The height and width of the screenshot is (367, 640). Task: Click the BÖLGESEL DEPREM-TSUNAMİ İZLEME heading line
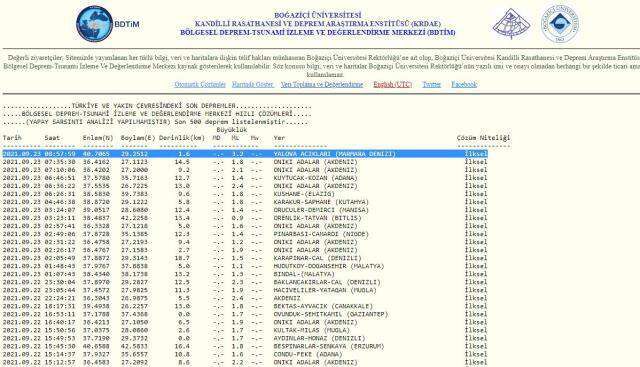click(x=318, y=32)
